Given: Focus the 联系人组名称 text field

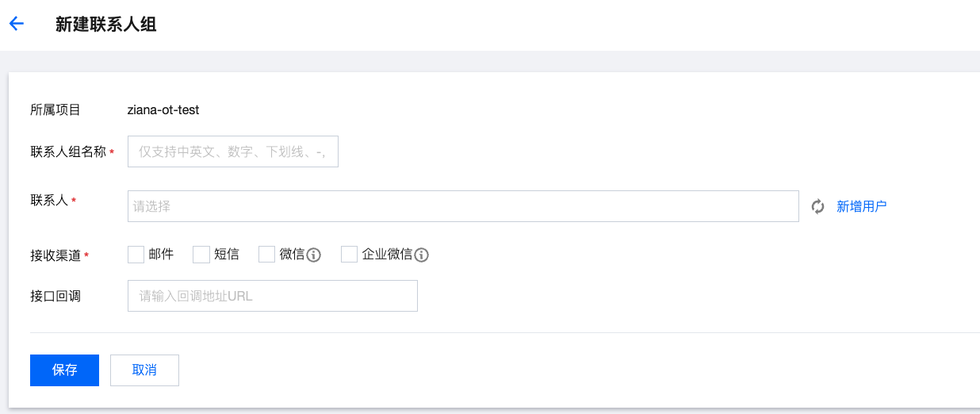Looking at the screenshot, I should coord(232,151).
